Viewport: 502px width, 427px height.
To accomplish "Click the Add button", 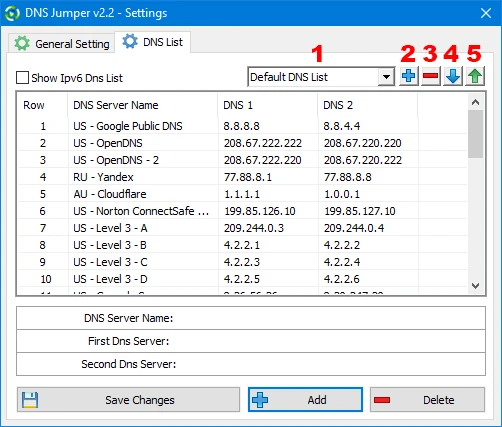I will pyautogui.click(x=305, y=399).
